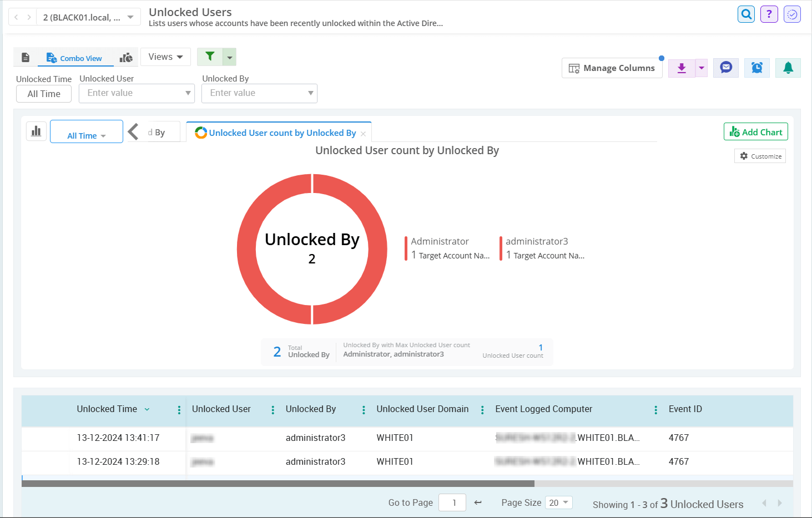Open alerts using the bell icon
The height and width of the screenshot is (518, 812).
pos(788,67)
